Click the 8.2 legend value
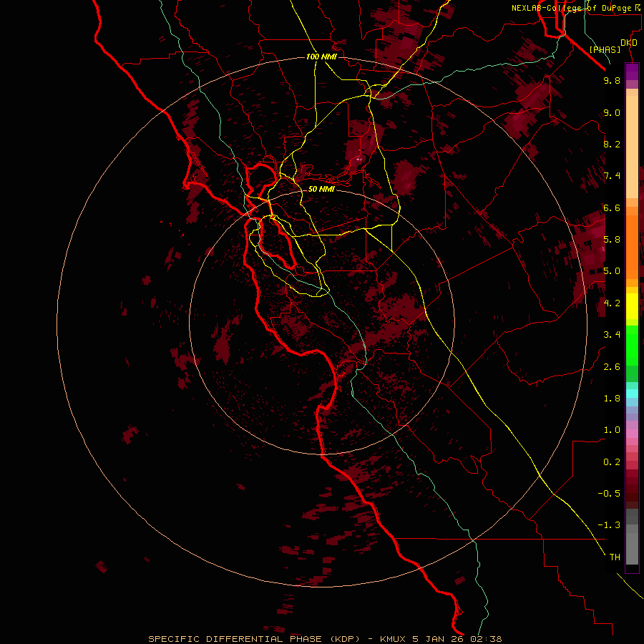Viewport: 644px width, 644px height. [612, 144]
